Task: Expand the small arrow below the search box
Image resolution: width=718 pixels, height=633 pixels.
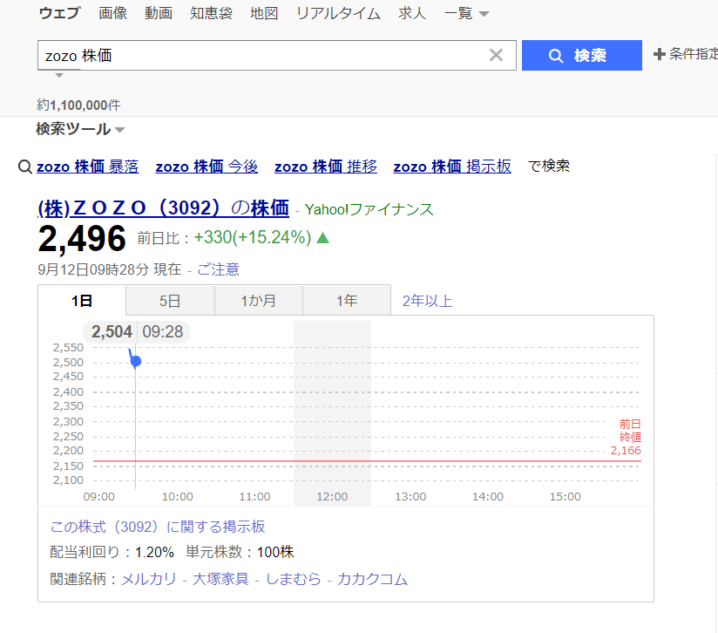Action: (x=59, y=76)
